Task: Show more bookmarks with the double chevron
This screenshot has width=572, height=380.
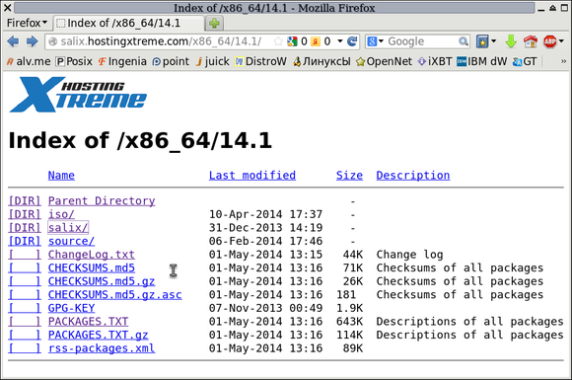Action: (x=563, y=61)
